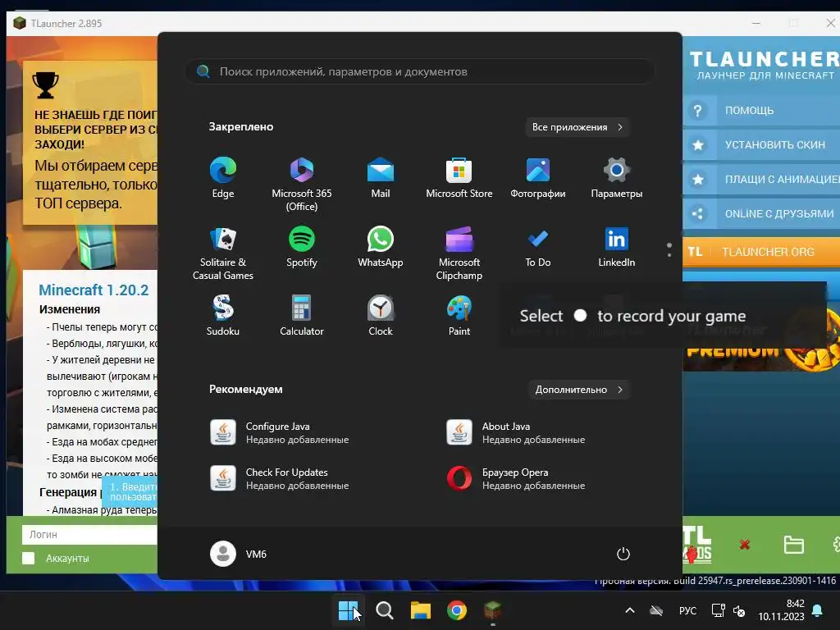Open Microsoft Clipchamp
The height and width of the screenshot is (630, 840).
(x=459, y=253)
